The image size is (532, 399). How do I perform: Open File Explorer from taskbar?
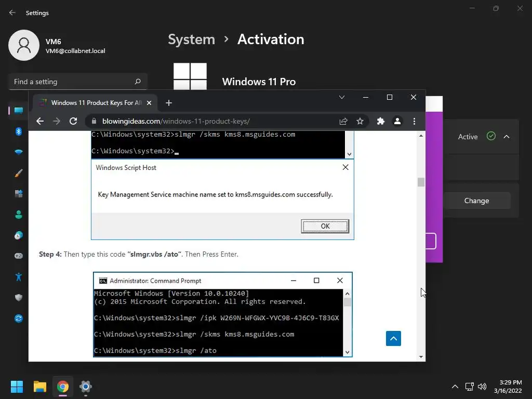pos(40,387)
